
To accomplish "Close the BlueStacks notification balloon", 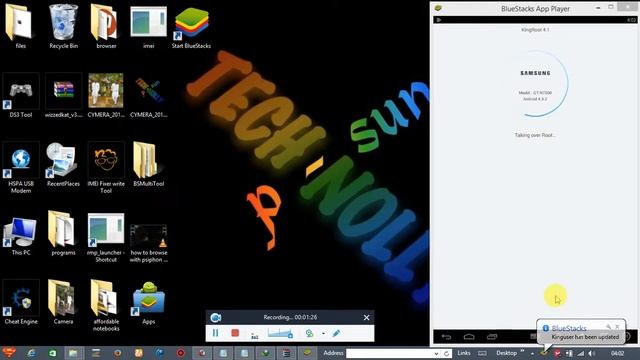I will pyautogui.click(x=617, y=327).
